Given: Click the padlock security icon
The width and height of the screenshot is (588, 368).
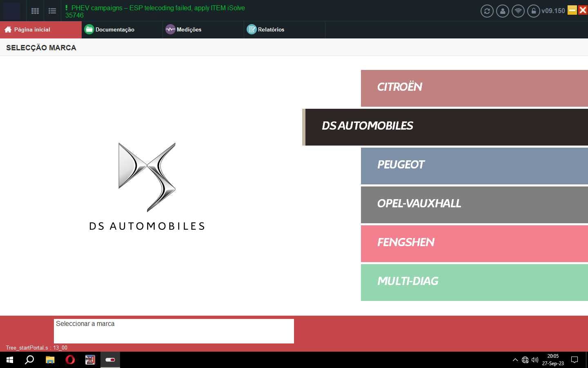Looking at the screenshot, I should [534, 11].
